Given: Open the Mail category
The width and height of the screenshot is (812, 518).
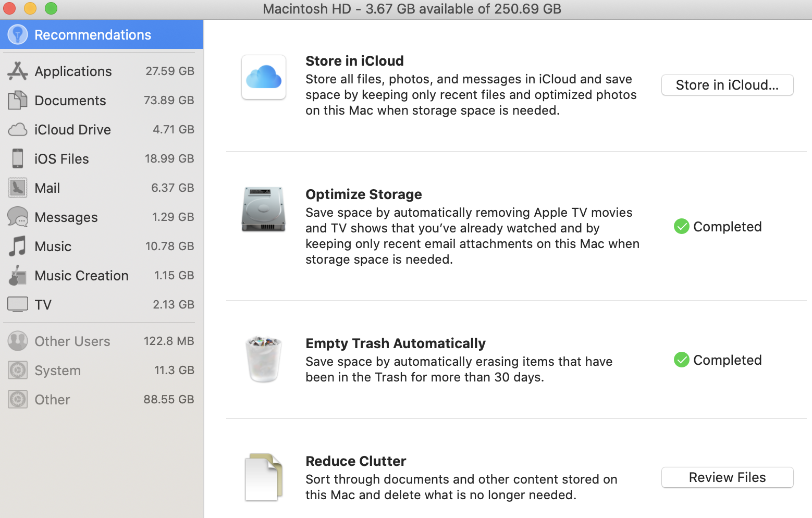Looking at the screenshot, I should coord(102,188).
